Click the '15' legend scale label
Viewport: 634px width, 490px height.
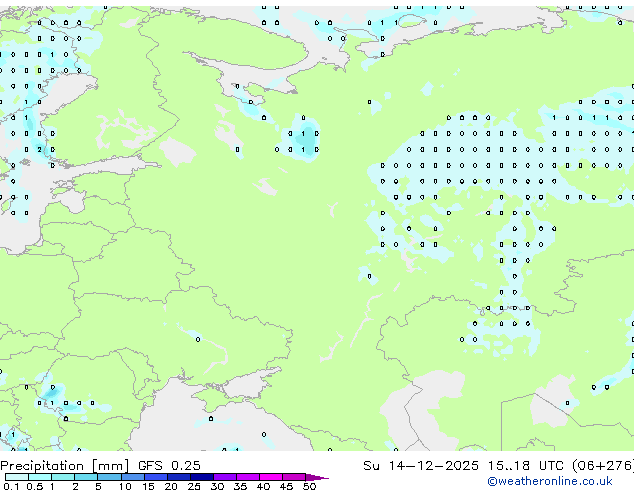148,486
